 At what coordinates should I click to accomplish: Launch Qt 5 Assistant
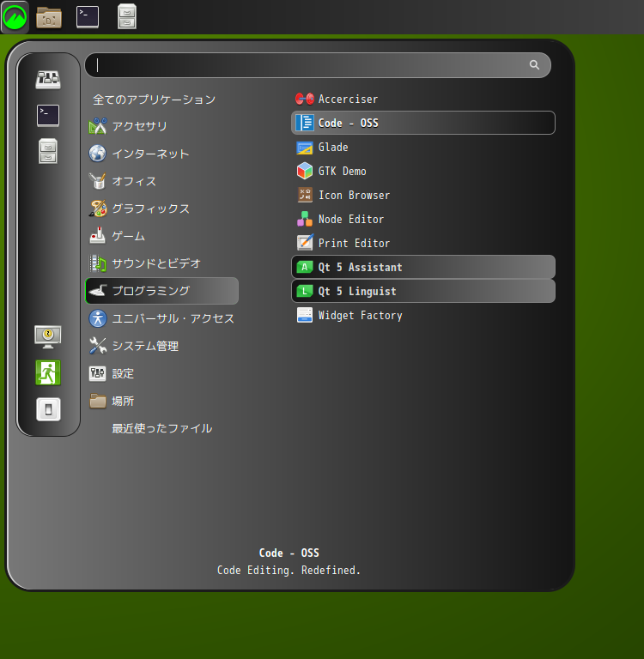click(x=423, y=267)
